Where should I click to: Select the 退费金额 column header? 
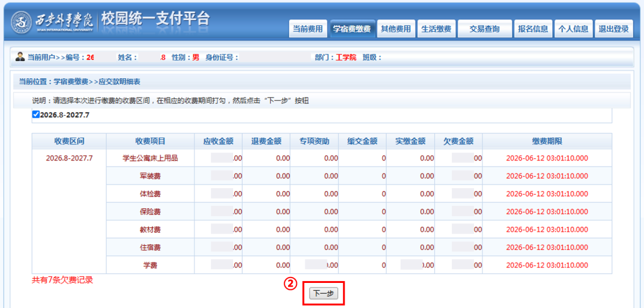tap(266, 141)
